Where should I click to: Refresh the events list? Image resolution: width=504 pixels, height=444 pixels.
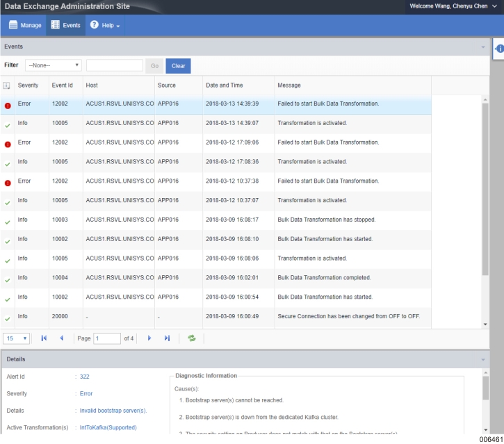[x=192, y=338]
